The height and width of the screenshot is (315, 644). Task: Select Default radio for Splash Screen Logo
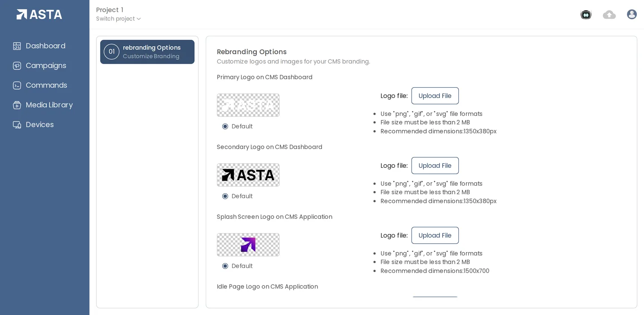click(x=225, y=266)
